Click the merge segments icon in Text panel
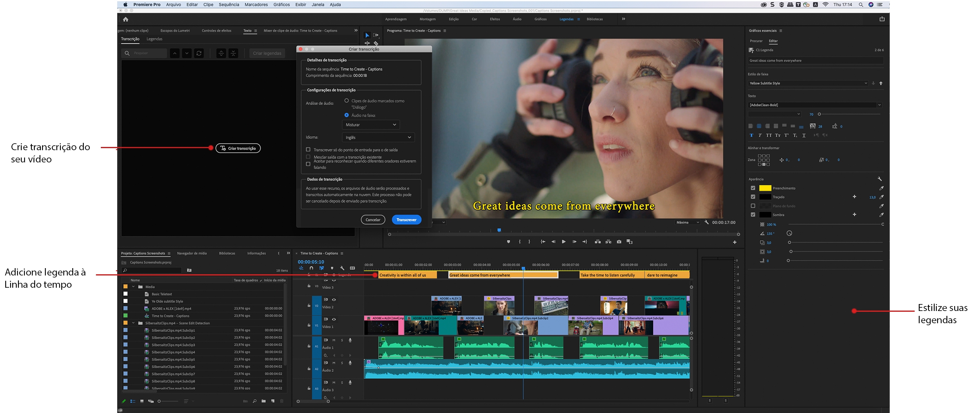The height and width of the screenshot is (413, 980). pos(233,53)
